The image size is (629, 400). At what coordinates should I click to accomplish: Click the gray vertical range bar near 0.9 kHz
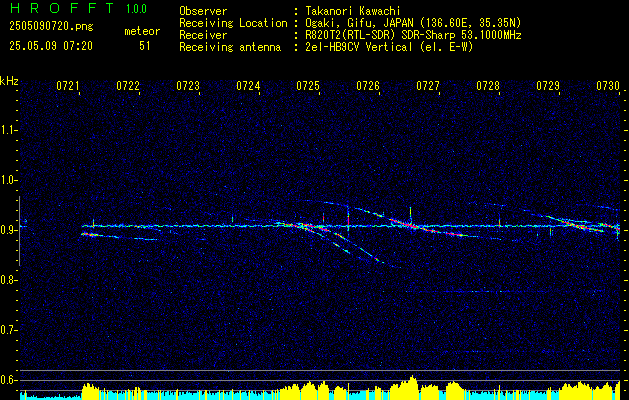point(19,231)
